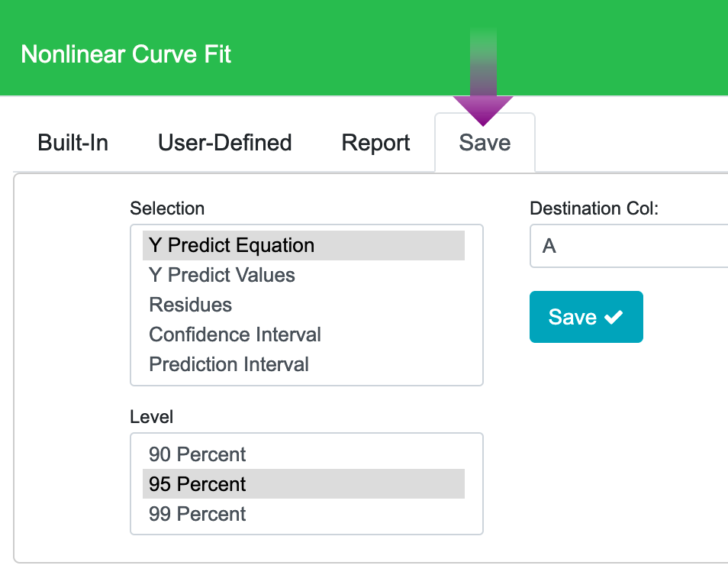728x575 pixels.
Task: Select Confidence Interval in Selection list
Action: point(235,334)
